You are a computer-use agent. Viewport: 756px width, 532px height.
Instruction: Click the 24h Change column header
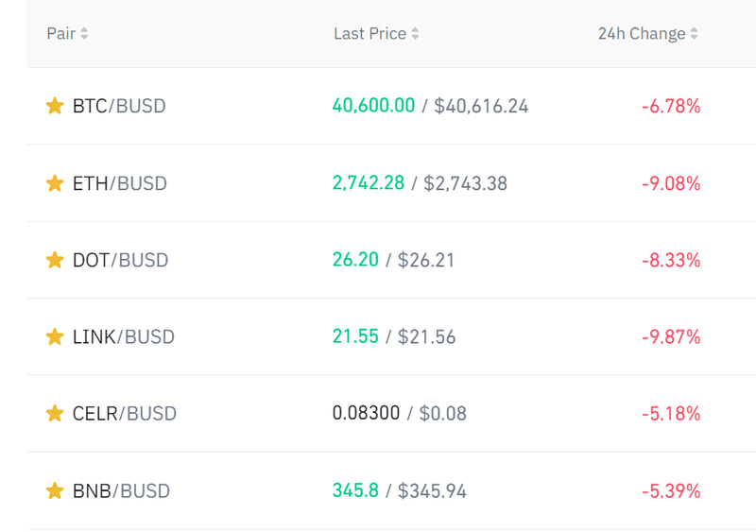pyautogui.click(x=642, y=34)
